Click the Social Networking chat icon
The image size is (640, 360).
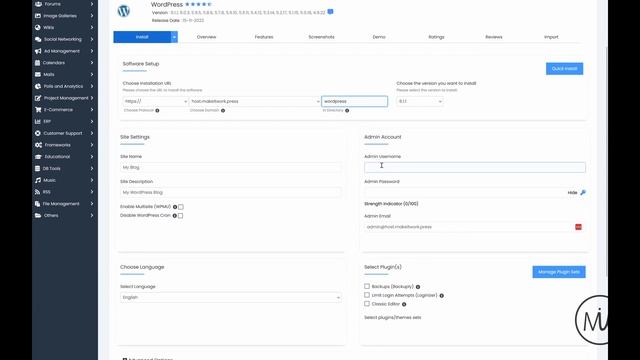[38, 39]
